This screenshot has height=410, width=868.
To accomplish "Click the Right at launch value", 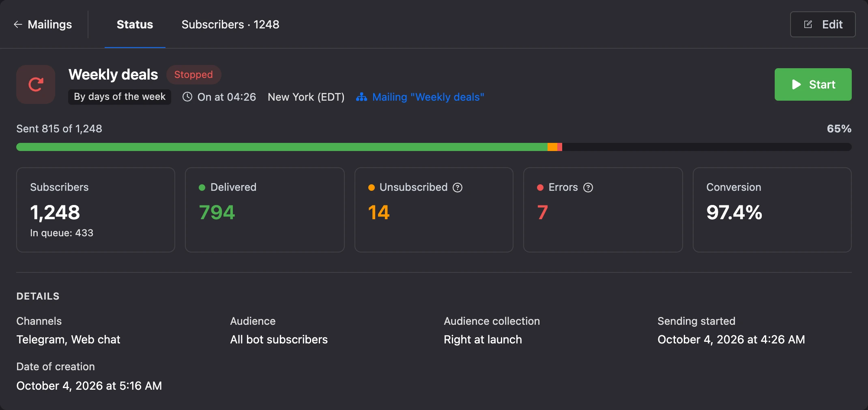I will point(483,340).
